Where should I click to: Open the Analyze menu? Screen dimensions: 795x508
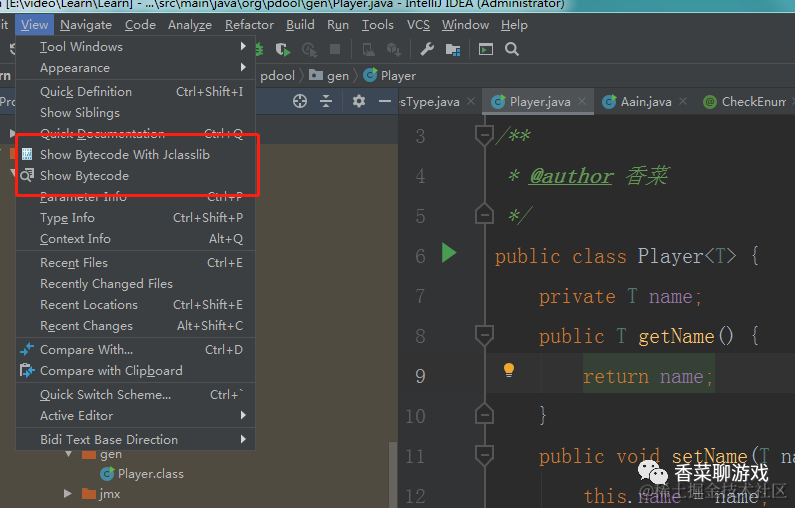[190, 25]
